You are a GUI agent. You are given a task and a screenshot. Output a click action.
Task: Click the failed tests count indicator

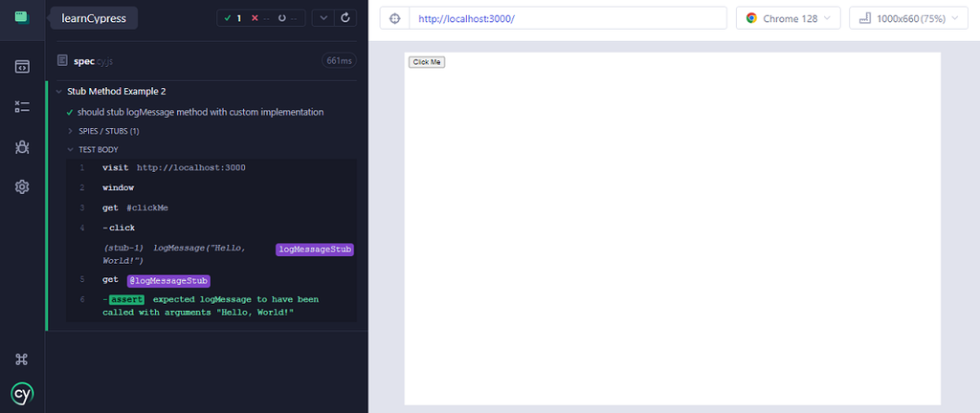[259, 18]
